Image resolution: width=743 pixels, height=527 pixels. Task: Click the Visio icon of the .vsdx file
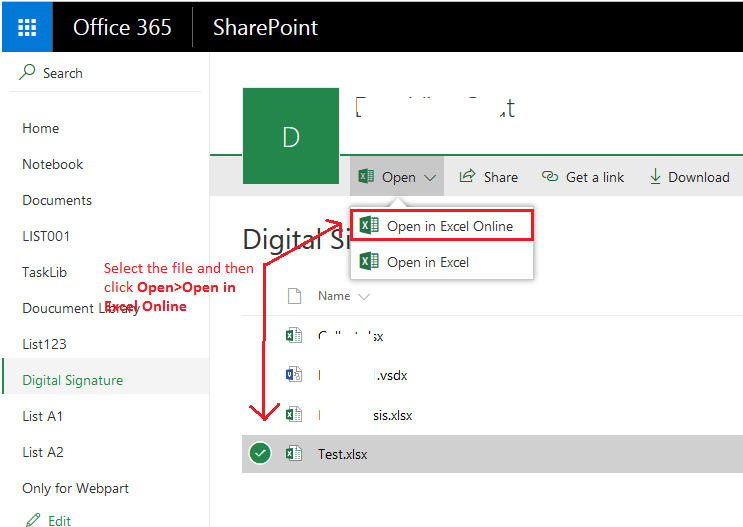point(294,375)
